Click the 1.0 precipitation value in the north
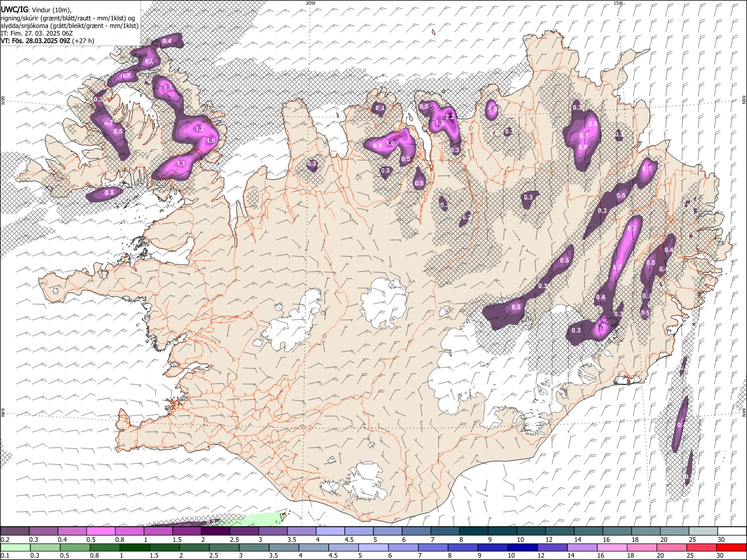747x560 pixels. click(x=492, y=109)
